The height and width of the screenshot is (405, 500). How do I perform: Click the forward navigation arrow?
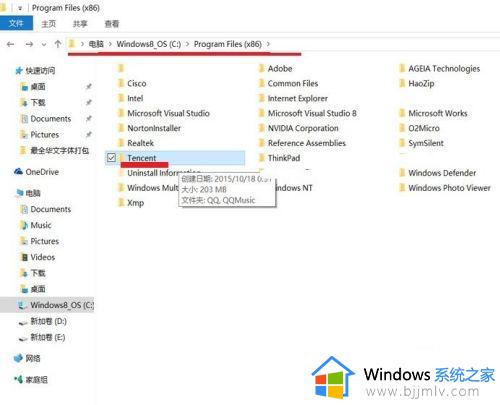(29, 44)
